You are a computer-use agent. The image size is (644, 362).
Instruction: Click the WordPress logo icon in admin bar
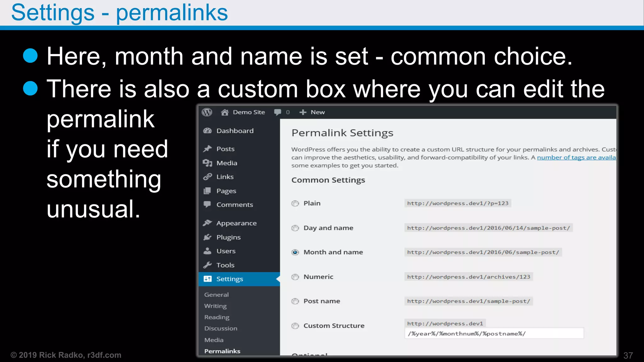pos(207,112)
